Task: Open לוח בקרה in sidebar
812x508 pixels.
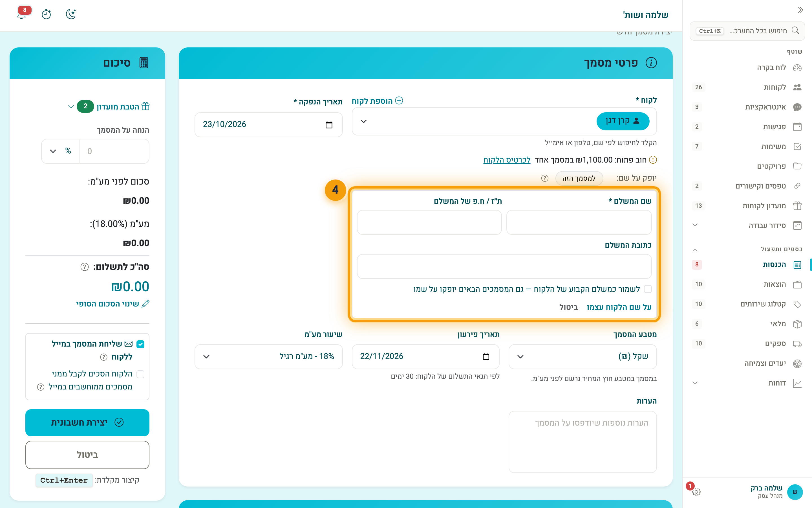Action: pyautogui.click(x=747, y=67)
